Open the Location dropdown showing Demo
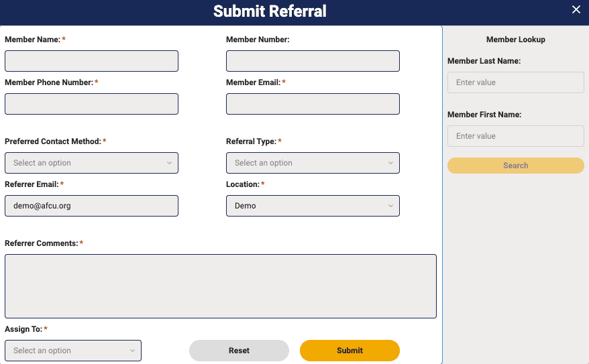Viewport: 589px width, 364px height. [x=313, y=206]
